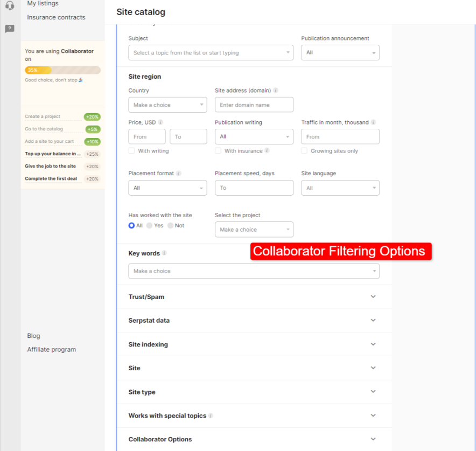Viewport: 476px width, 451px height.
Task: Click the Enter domain name input field
Action: tap(254, 104)
